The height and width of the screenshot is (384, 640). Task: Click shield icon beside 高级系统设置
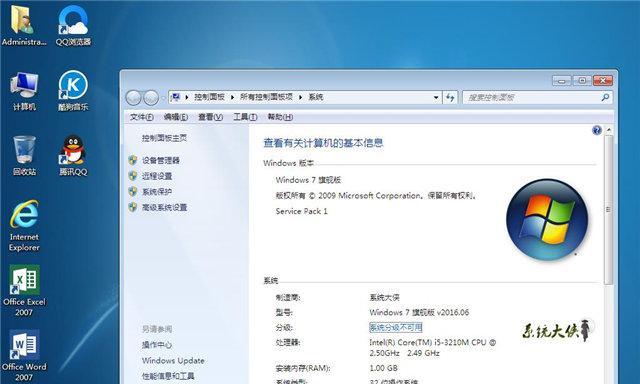click(133, 207)
